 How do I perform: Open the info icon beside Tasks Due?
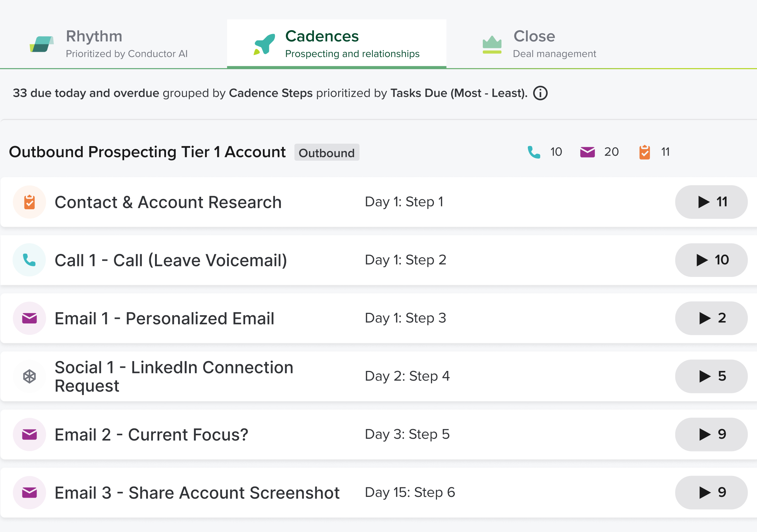tap(540, 93)
